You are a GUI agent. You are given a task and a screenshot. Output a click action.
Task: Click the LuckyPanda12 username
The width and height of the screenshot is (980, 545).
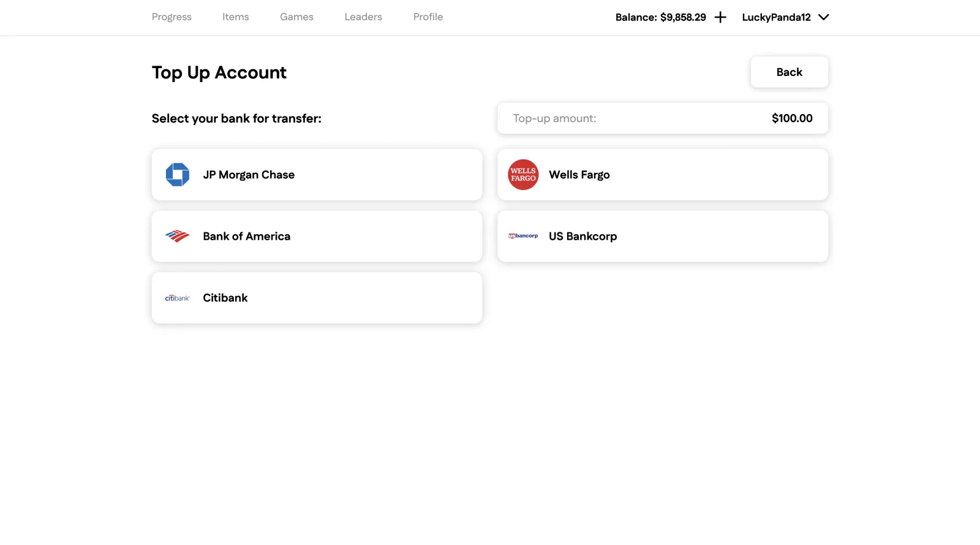click(777, 17)
